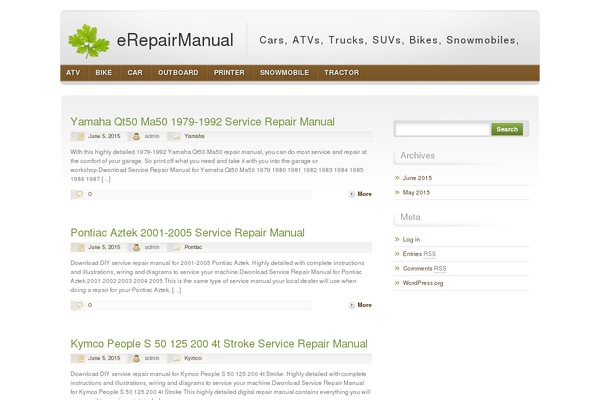Click the arrow icon next to More on Yamaha post
600x400 pixels.
[x=351, y=194]
